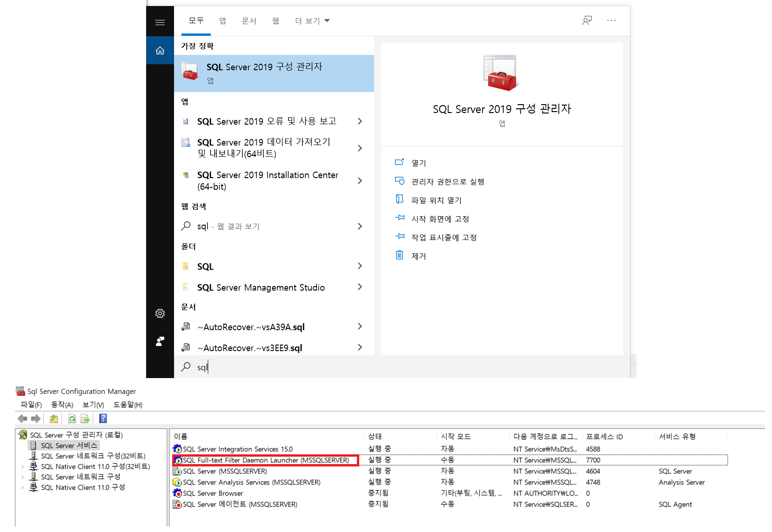
Task: Click 제거 in the preview pane
Action: (x=419, y=256)
